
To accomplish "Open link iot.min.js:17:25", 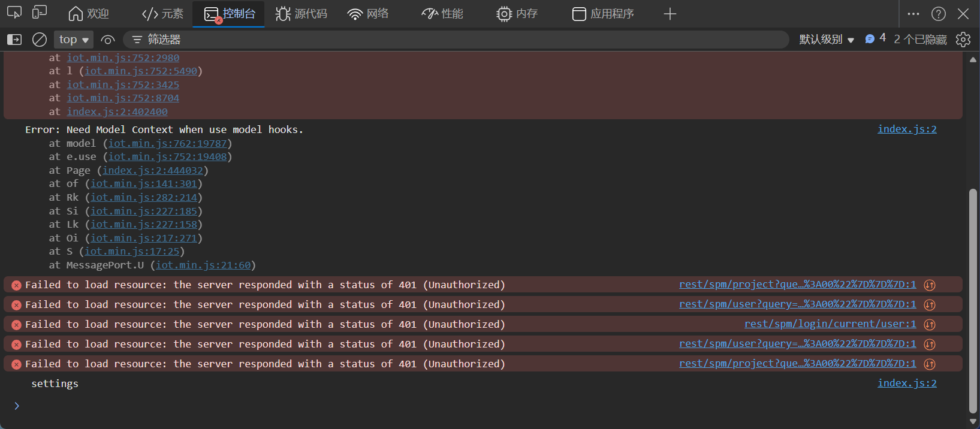I will [x=132, y=251].
